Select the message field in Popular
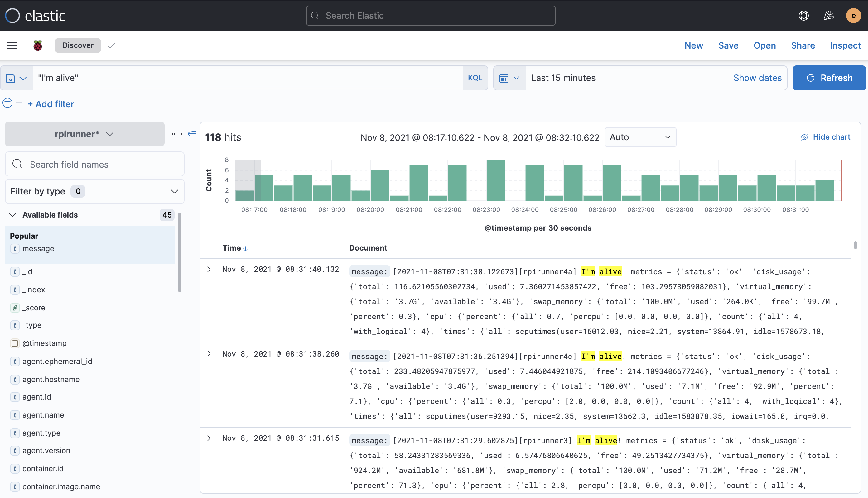The height and width of the screenshot is (498, 868). [x=38, y=249]
